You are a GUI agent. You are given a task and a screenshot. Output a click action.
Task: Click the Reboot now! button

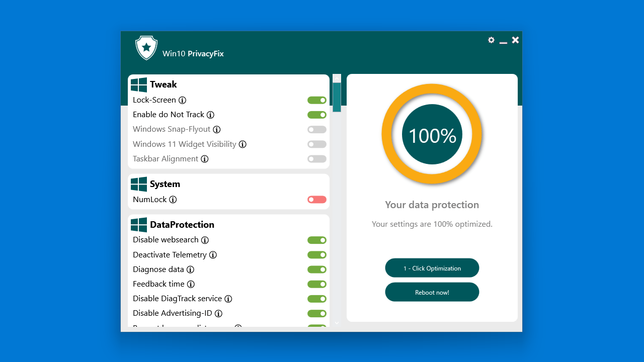pyautogui.click(x=432, y=292)
